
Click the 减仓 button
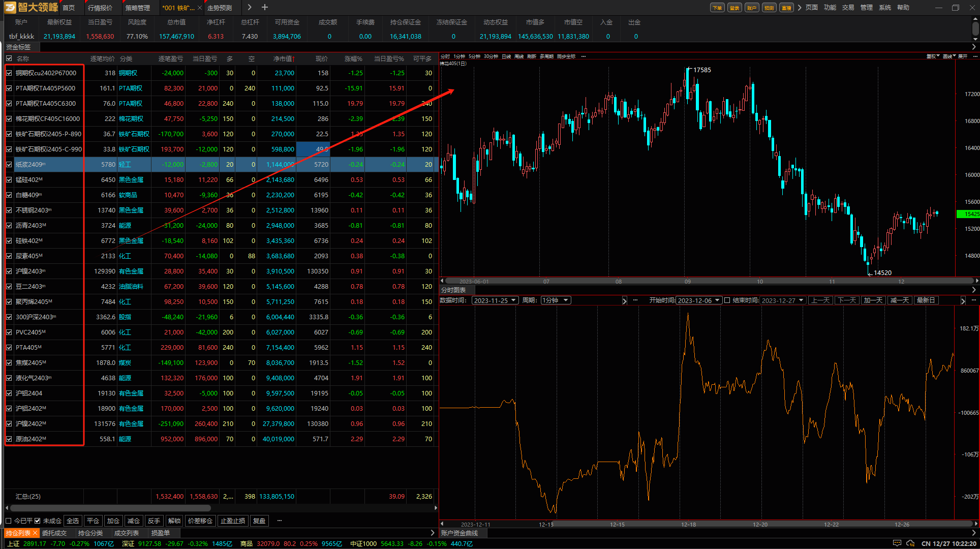(134, 521)
